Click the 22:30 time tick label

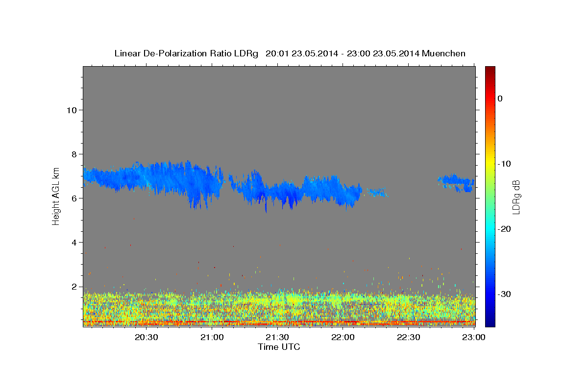(408, 337)
